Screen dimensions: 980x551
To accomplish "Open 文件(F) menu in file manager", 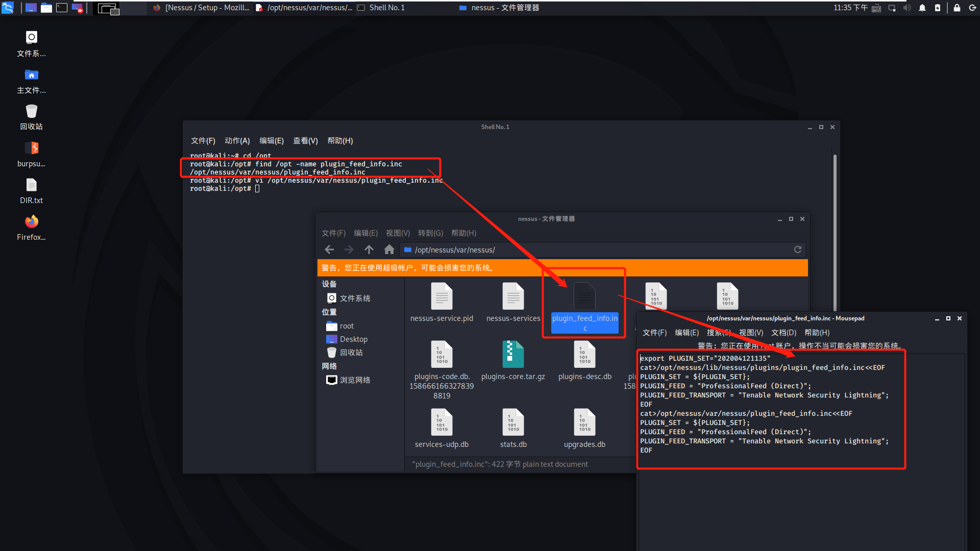I will click(334, 233).
